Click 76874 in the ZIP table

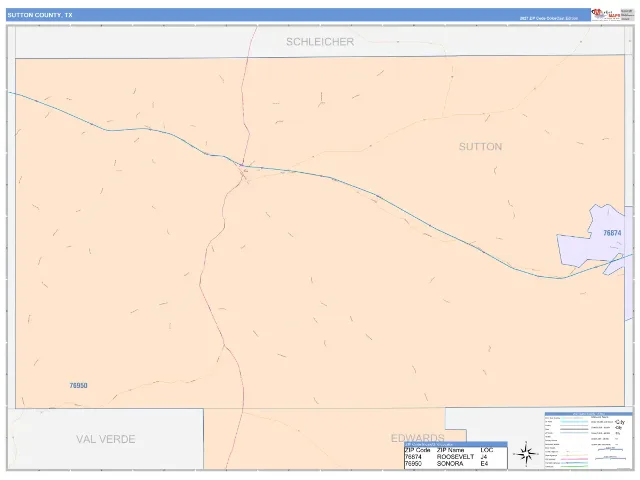(x=413, y=457)
